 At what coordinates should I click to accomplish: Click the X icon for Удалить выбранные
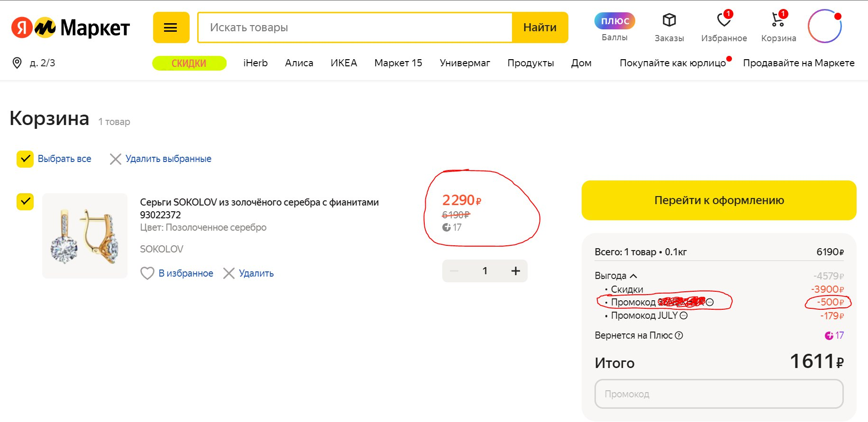pyautogui.click(x=115, y=159)
